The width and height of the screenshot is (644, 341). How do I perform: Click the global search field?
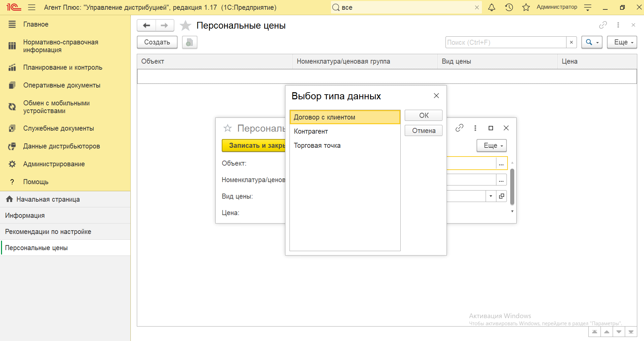(406, 7)
